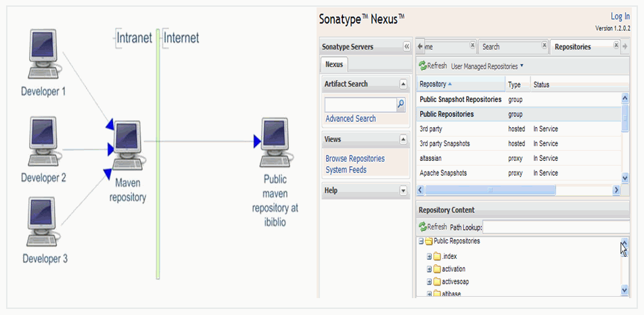The image size is (644, 315).
Task: Select the Nexus tab
Action: coord(334,65)
